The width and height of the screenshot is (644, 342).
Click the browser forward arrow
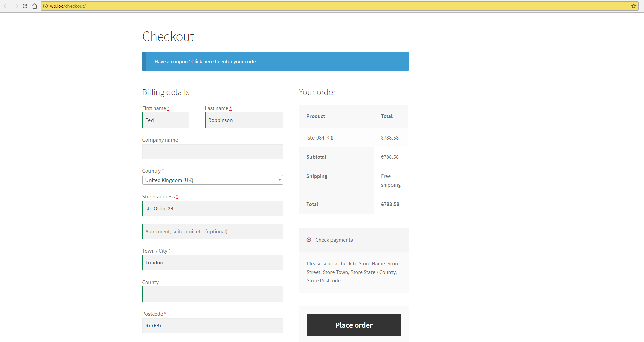(x=16, y=6)
